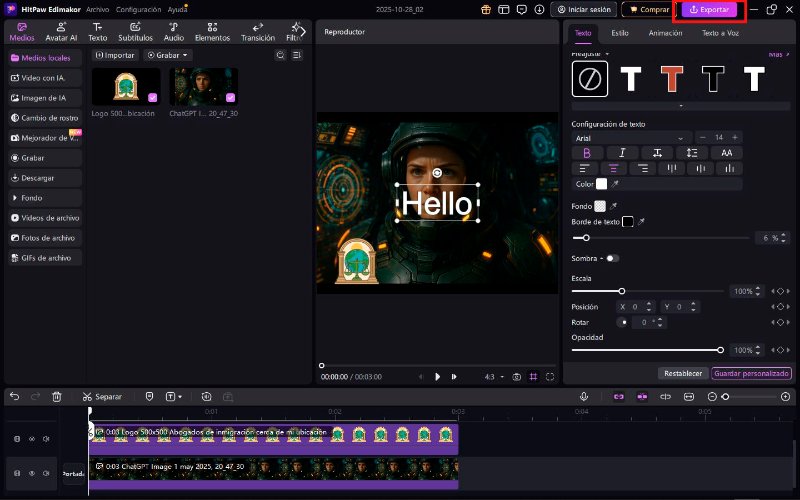Open the Subtítulos tab in top toolbar
This screenshot has height=500, width=800.
tap(135, 32)
